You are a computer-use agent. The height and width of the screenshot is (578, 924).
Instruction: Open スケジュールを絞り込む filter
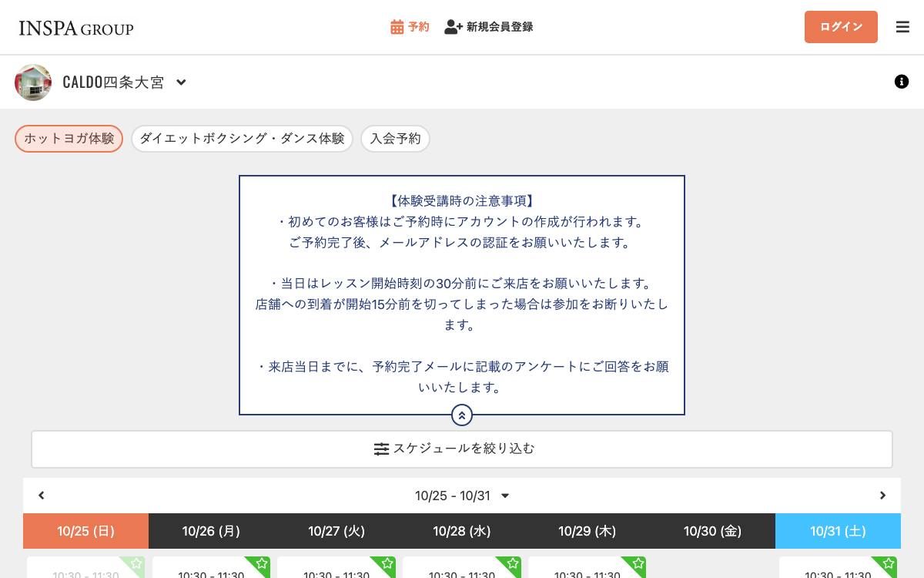tap(462, 449)
